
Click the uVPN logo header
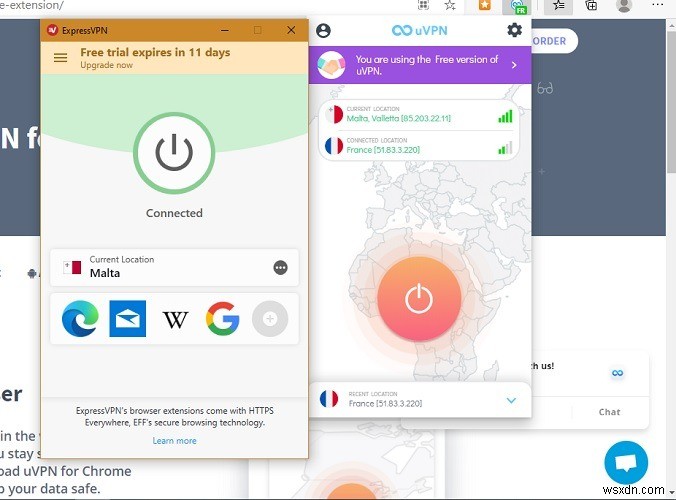point(419,31)
